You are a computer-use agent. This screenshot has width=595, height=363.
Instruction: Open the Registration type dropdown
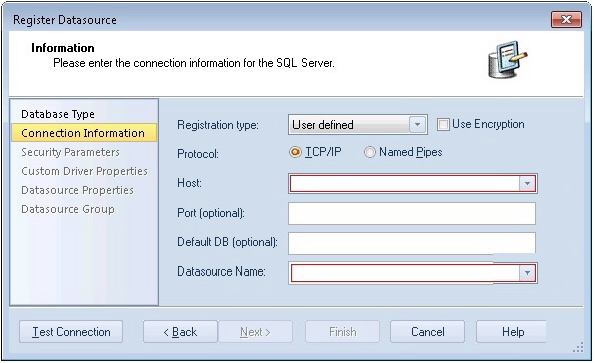(x=417, y=124)
